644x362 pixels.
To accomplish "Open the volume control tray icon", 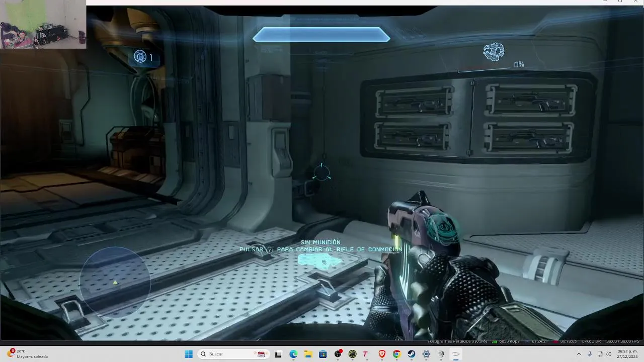I will [609, 354].
